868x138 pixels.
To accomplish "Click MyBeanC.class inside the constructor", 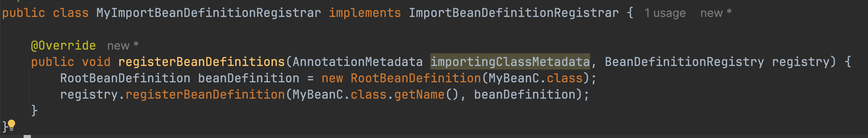I will [x=535, y=78].
